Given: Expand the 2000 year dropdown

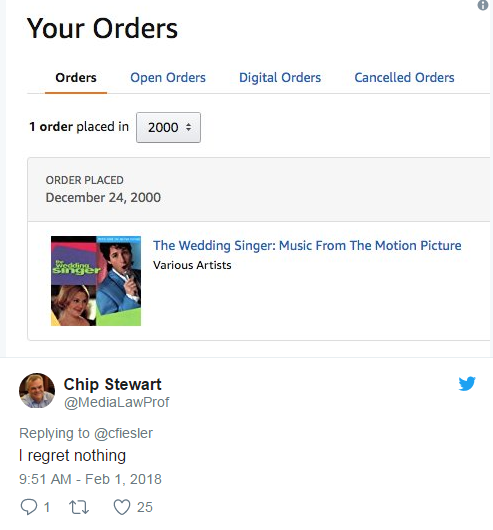Looking at the screenshot, I should coord(168,127).
